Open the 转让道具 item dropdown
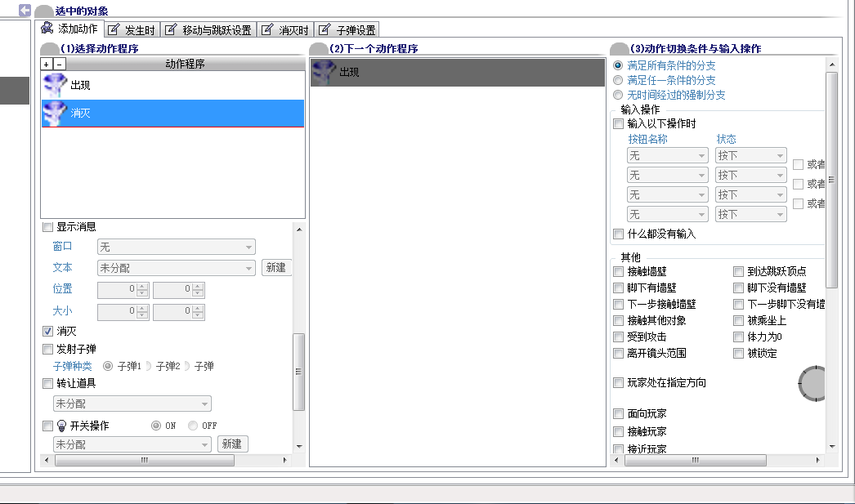855x504 pixels. coord(132,404)
